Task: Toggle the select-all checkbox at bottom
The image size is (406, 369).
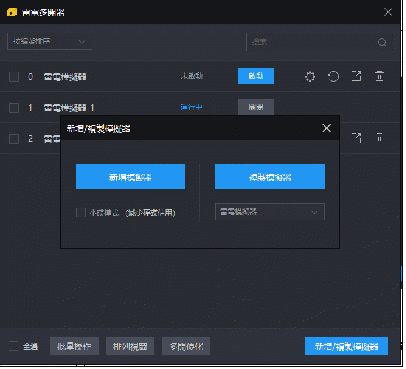Action: [x=13, y=346]
